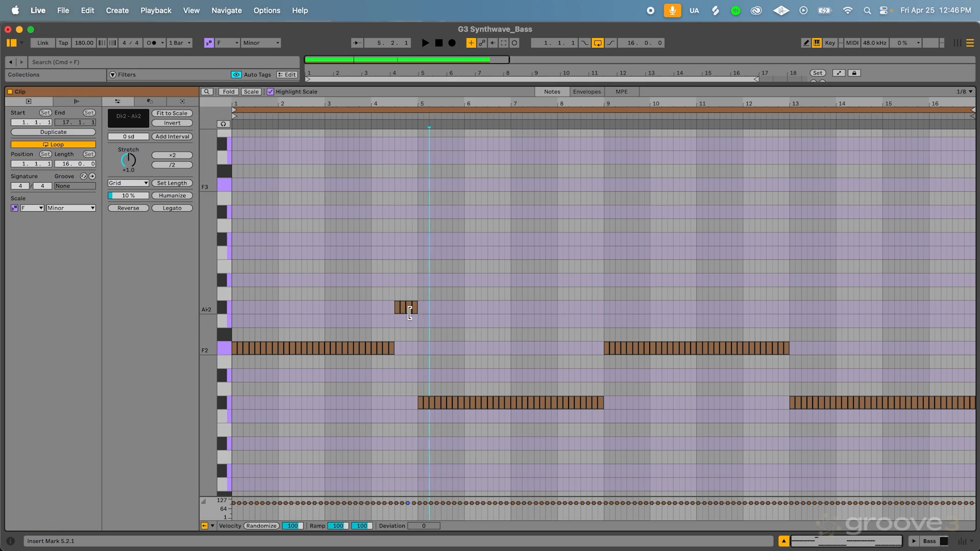Toggle the metronome button
Screen dimensions: 980x551
click(x=151, y=43)
